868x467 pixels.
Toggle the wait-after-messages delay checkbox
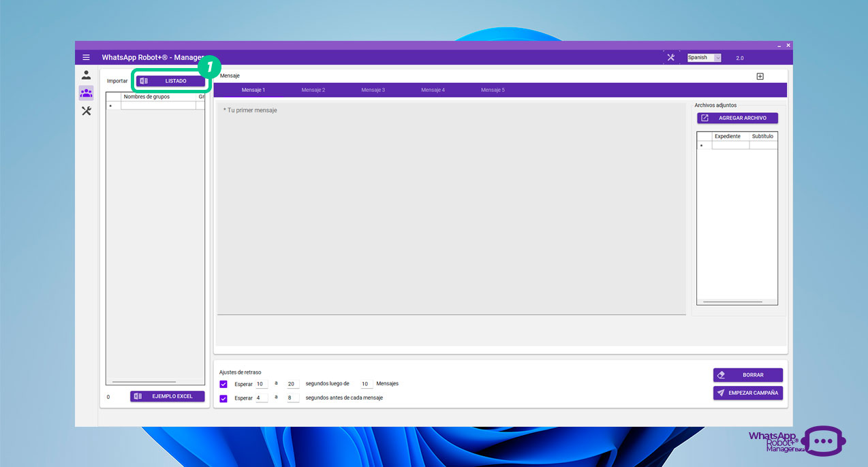click(223, 384)
